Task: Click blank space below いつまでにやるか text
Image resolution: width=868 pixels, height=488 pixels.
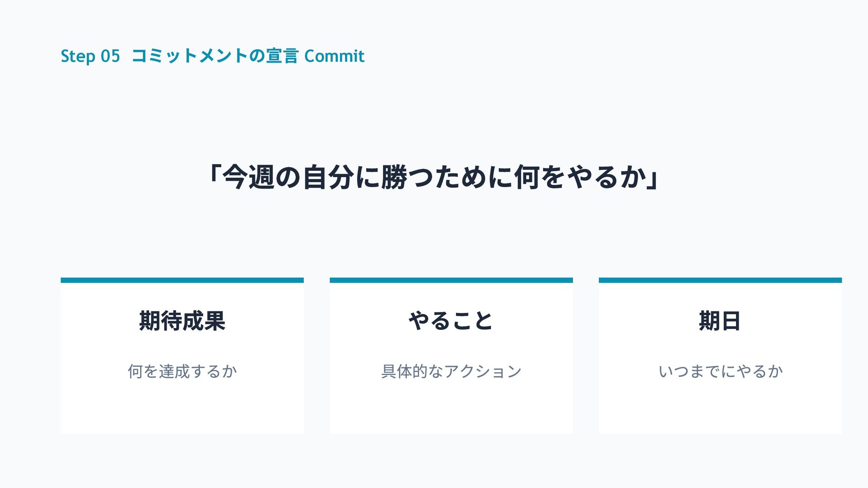Action: point(720,409)
